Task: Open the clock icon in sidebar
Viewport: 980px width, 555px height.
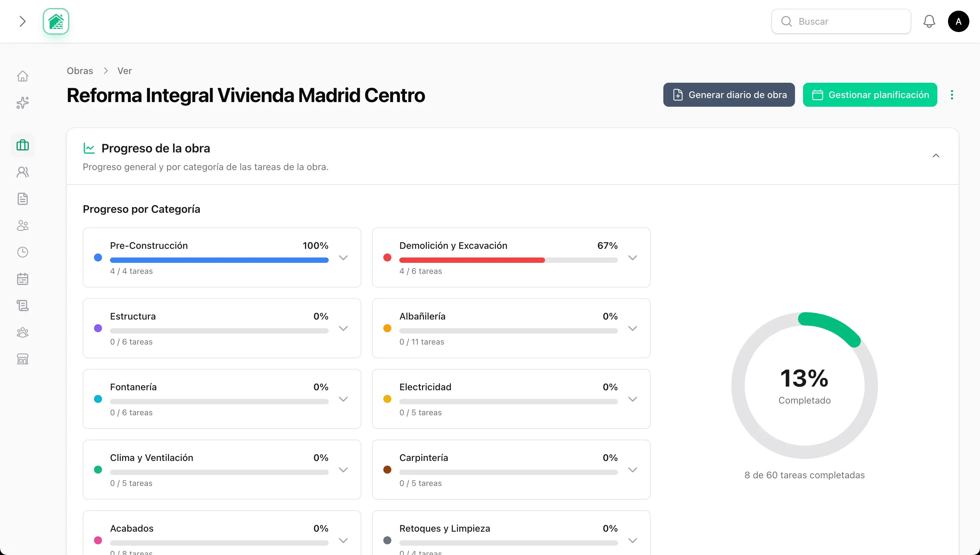Action: (22, 252)
